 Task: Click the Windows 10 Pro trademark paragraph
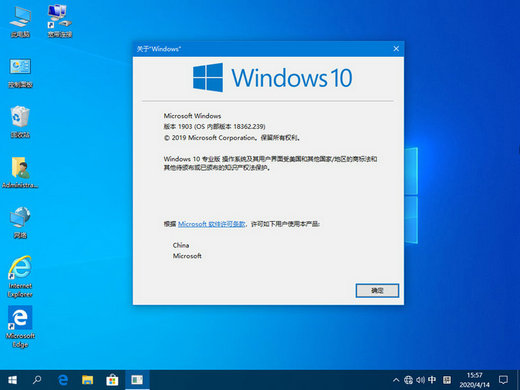[270, 163]
